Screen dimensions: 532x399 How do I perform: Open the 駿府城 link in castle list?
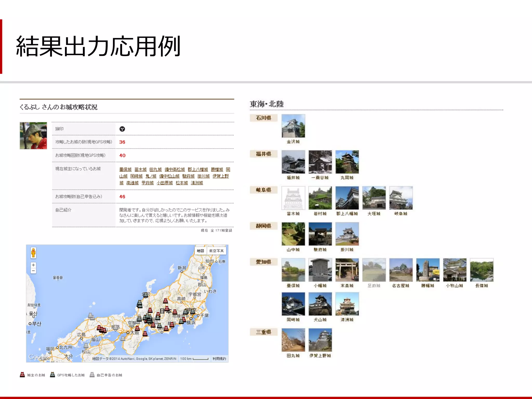(188, 176)
